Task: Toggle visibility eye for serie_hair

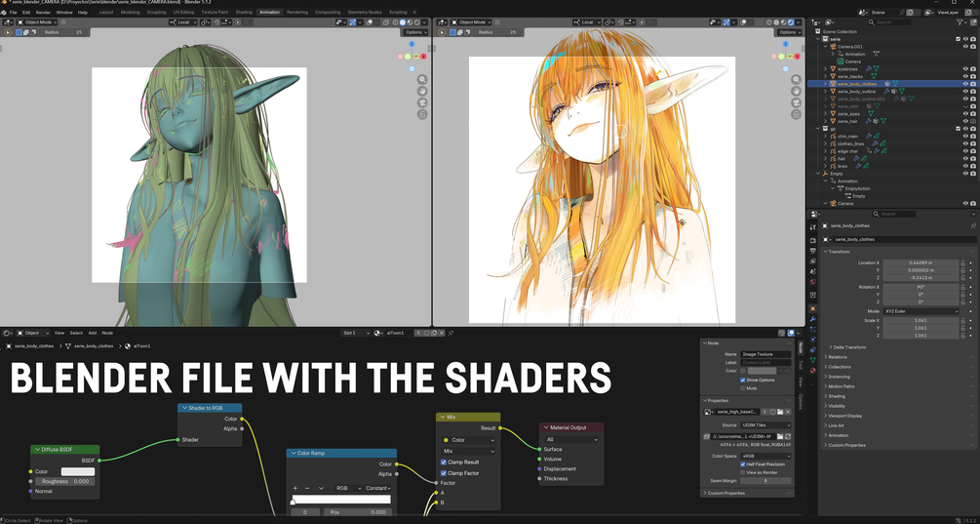Action: tap(965, 121)
